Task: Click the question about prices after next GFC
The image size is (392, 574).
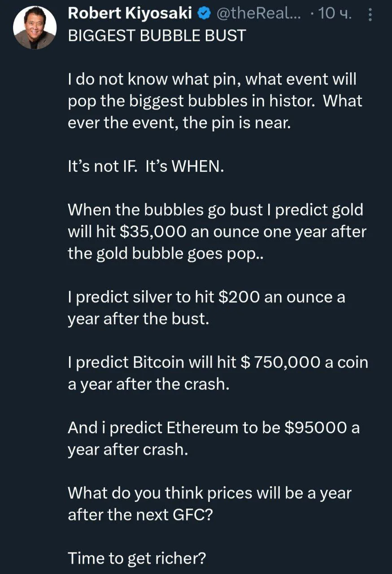Action: [209, 504]
